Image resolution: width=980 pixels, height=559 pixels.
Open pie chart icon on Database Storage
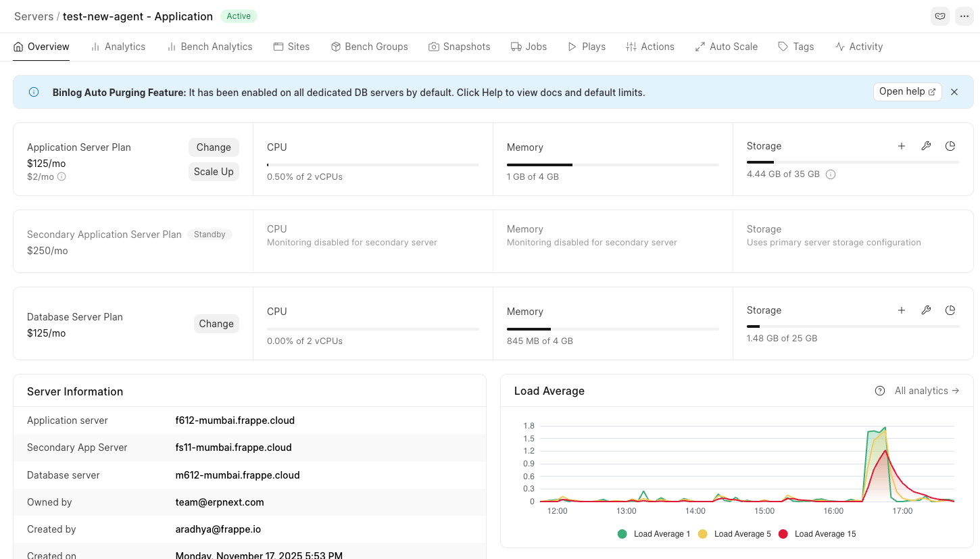coord(950,310)
